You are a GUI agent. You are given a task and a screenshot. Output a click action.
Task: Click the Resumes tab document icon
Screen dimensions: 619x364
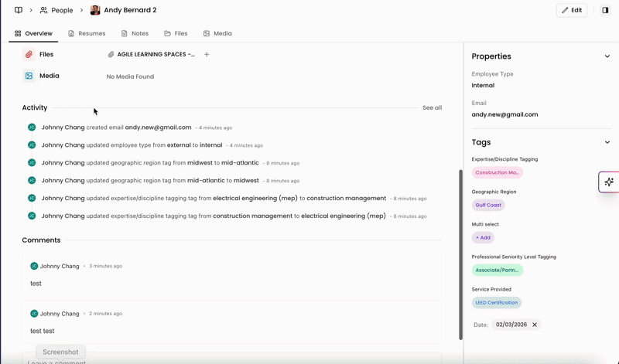point(71,33)
